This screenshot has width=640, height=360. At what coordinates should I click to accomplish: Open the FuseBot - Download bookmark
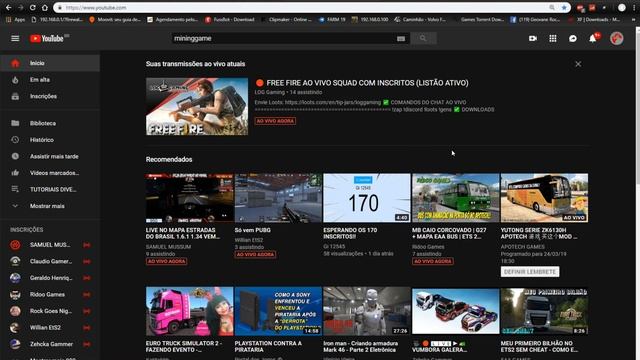230,20
